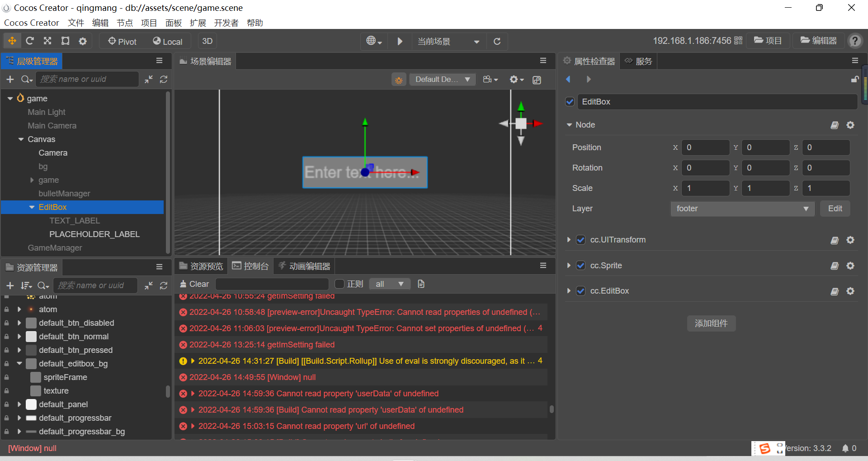Open the console log file icon
The width and height of the screenshot is (868, 461).
pos(421,284)
